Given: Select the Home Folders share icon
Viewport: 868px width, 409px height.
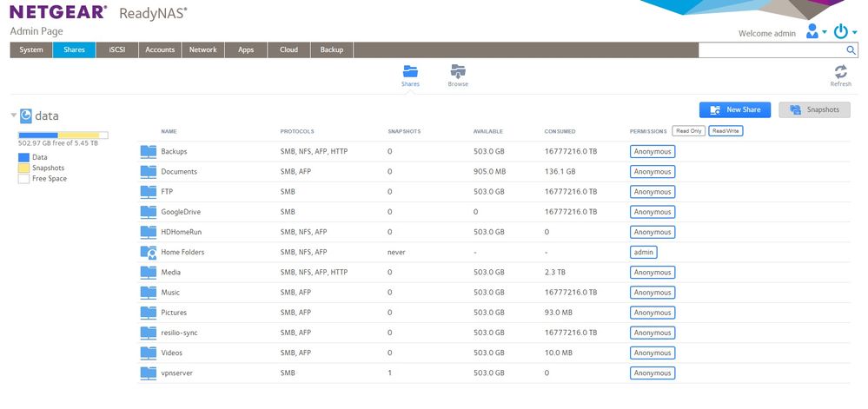Looking at the screenshot, I should [148, 252].
